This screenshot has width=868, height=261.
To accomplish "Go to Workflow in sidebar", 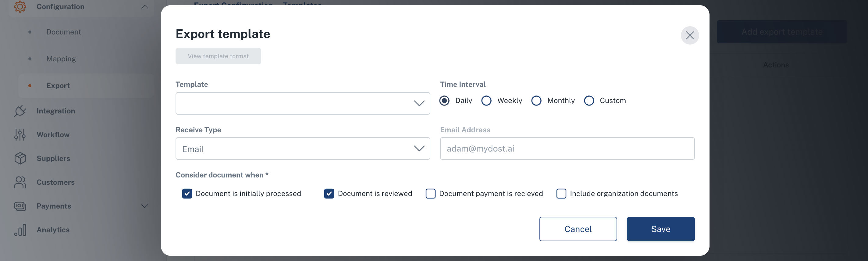I will [53, 134].
